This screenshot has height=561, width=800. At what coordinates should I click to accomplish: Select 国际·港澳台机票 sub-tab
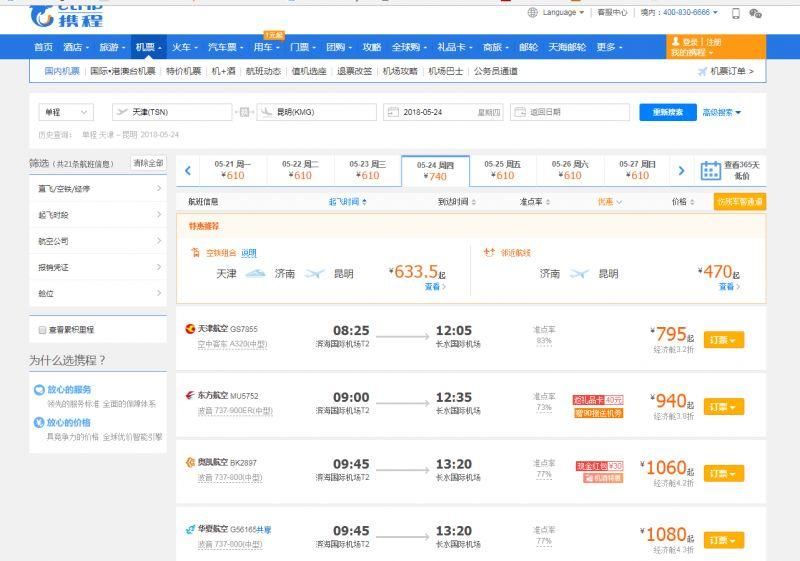[x=122, y=71]
